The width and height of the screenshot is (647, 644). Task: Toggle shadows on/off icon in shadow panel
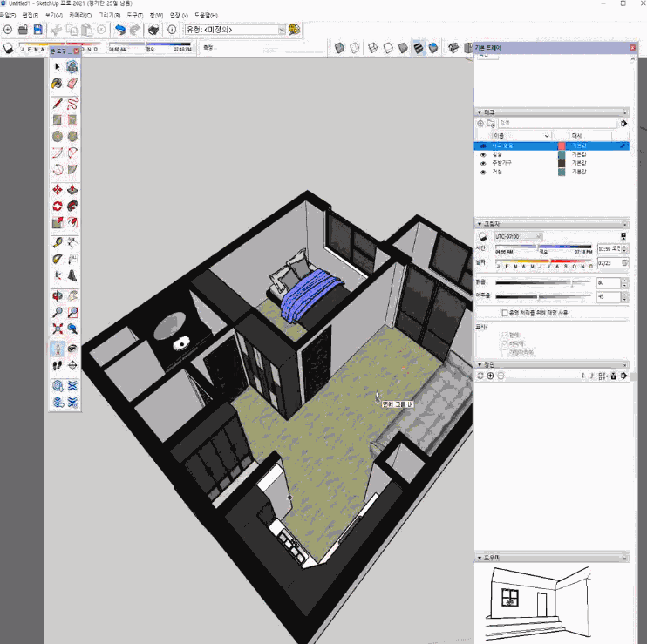coord(483,237)
